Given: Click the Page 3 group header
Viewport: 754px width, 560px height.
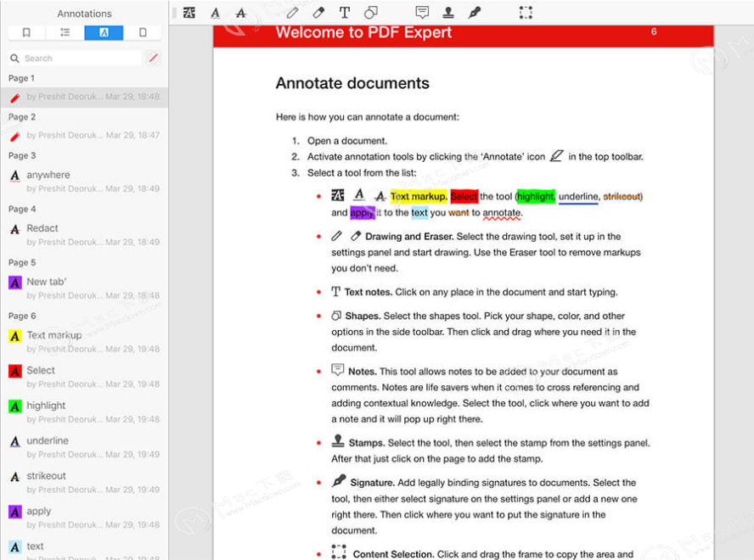Looking at the screenshot, I should pyautogui.click(x=22, y=156).
